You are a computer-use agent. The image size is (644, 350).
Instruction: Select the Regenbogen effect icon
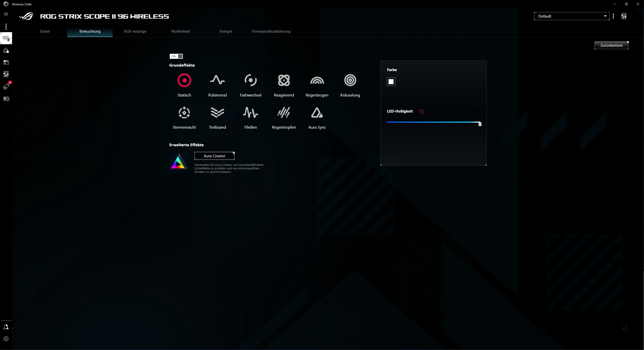click(x=317, y=80)
